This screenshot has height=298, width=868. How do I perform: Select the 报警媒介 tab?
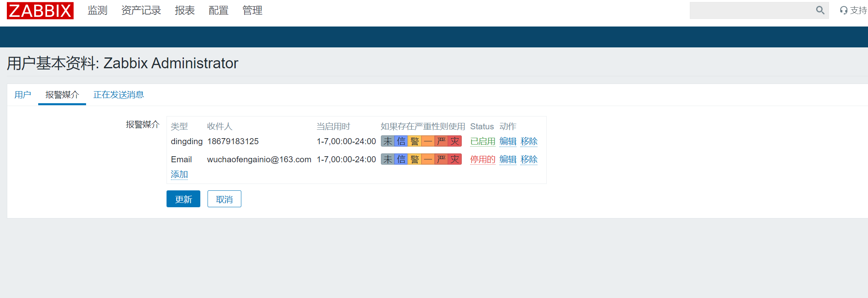coord(62,95)
